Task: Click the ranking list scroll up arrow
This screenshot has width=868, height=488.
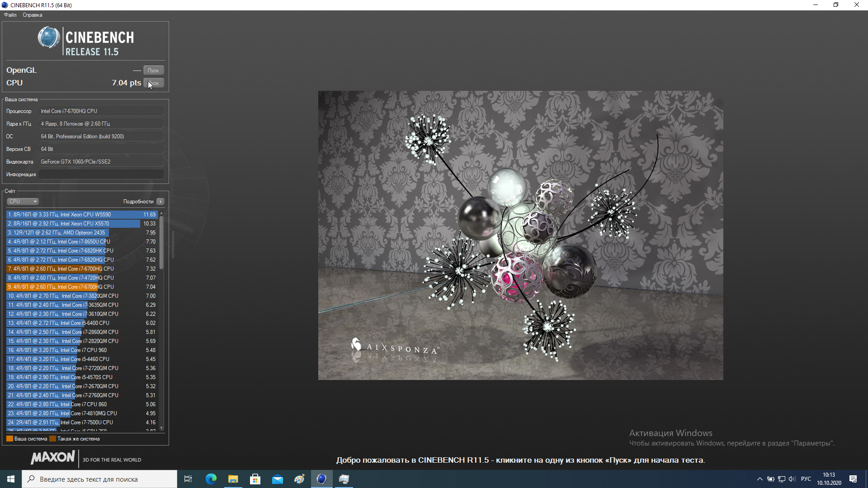Action: (161, 213)
